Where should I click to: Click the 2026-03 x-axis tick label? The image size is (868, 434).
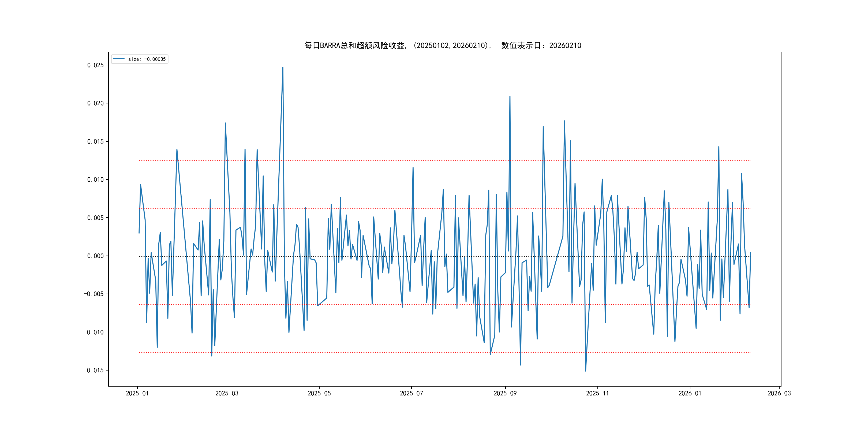click(x=779, y=393)
